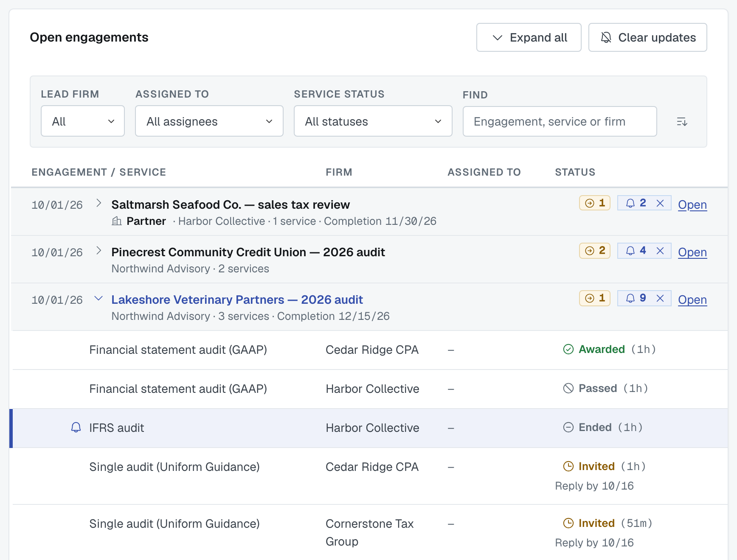Expand the Saltmarsh Seafood Co. engagement row
The width and height of the screenshot is (737, 560).
point(98,203)
